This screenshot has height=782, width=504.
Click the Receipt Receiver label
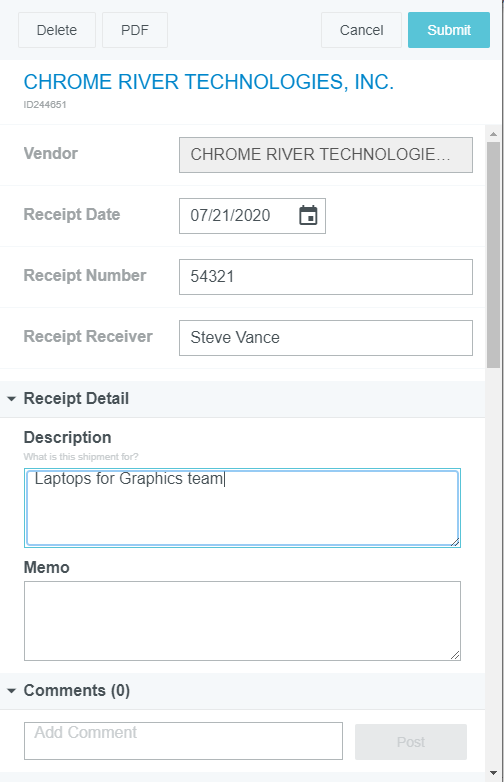(88, 337)
